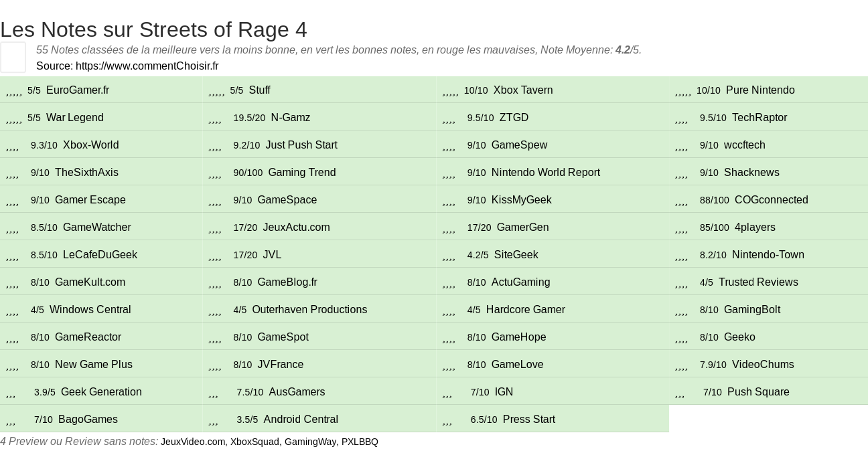Viewport: 868px width, 449px height.
Task: Click the Outerhaven Productions entry
Action: coord(319,309)
